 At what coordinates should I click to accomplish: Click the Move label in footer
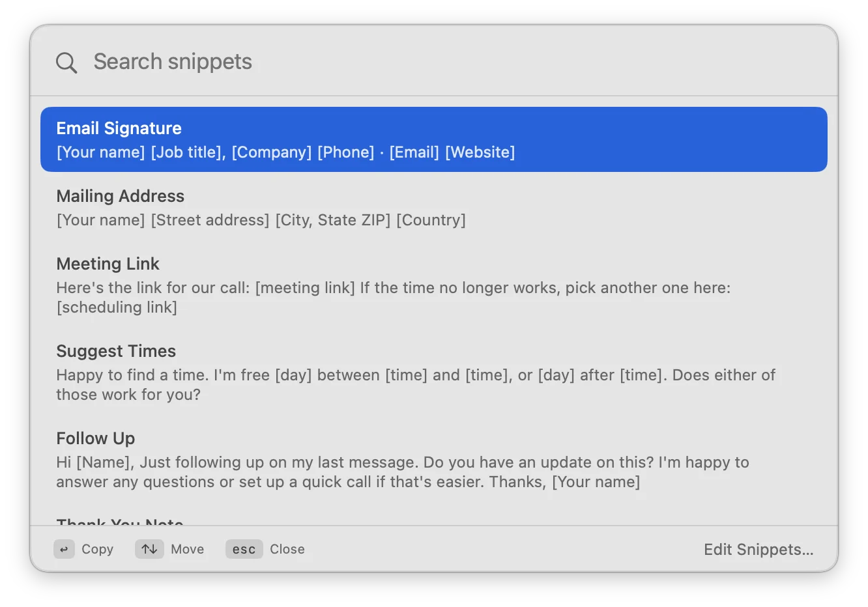(187, 549)
